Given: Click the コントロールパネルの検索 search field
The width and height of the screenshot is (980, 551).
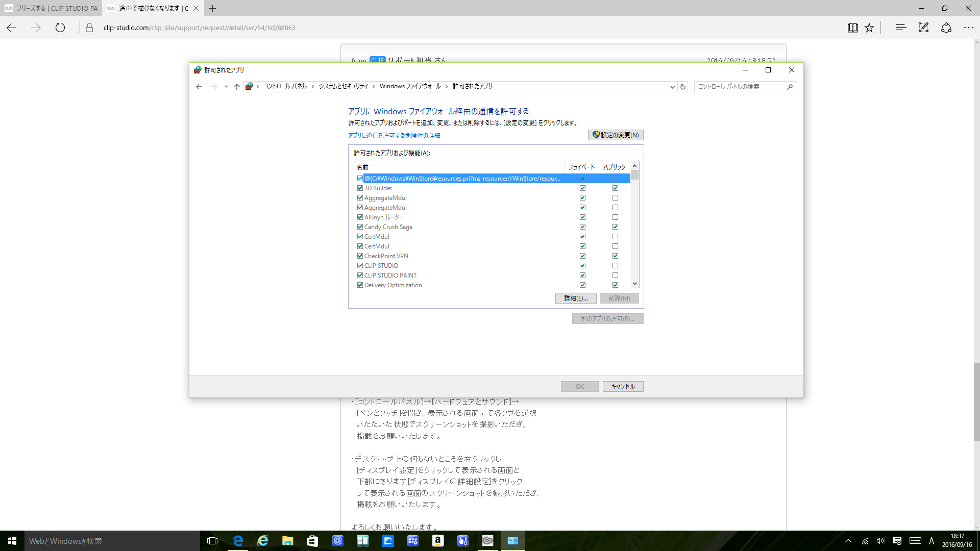Looking at the screenshot, I should [740, 87].
